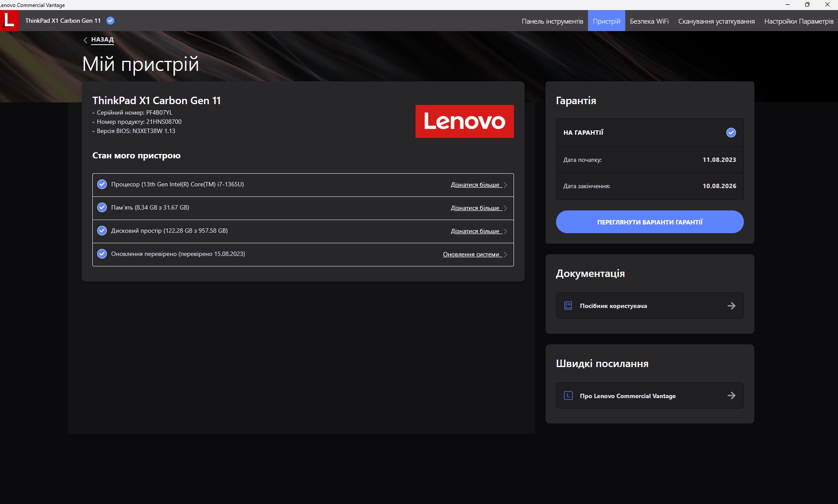Click arrow next to Посібник користувача

click(x=731, y=306)
